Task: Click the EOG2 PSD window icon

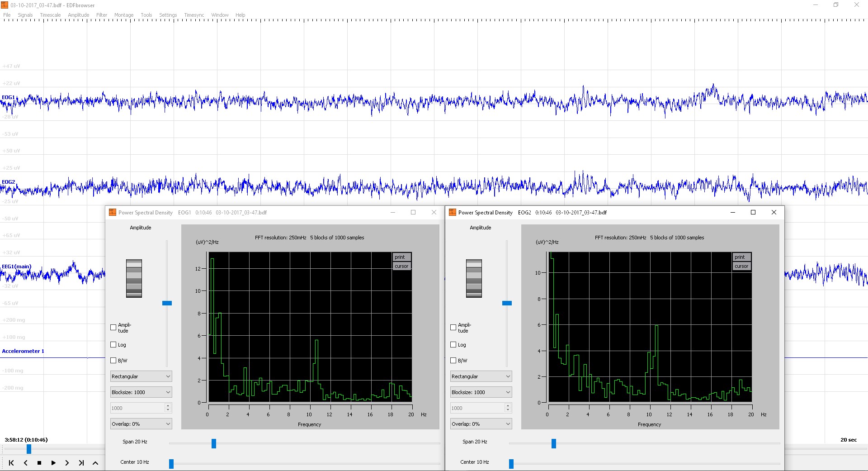Action: [x=453, y=212]
